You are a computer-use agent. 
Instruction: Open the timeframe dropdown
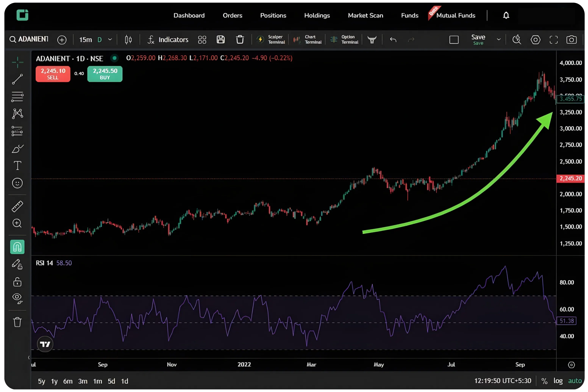110,39
